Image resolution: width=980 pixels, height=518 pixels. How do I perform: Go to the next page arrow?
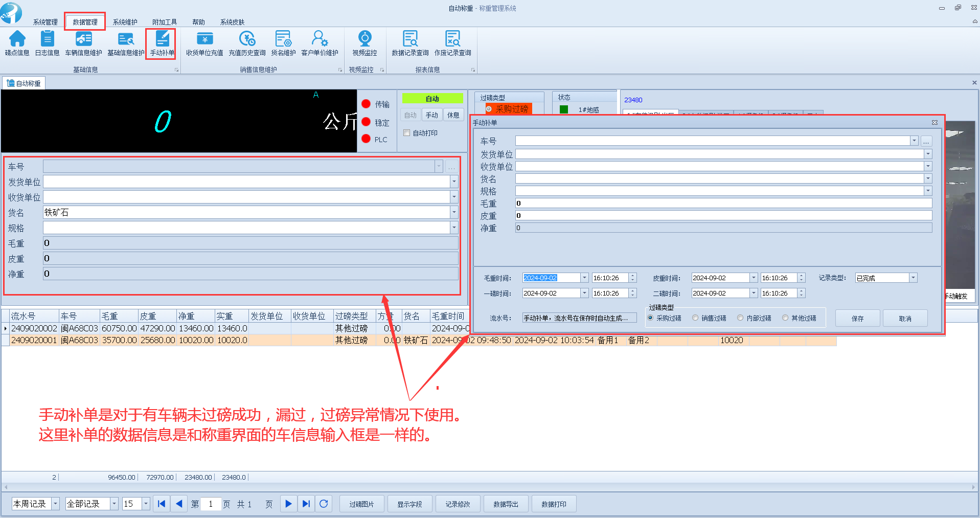coord(288,504)
